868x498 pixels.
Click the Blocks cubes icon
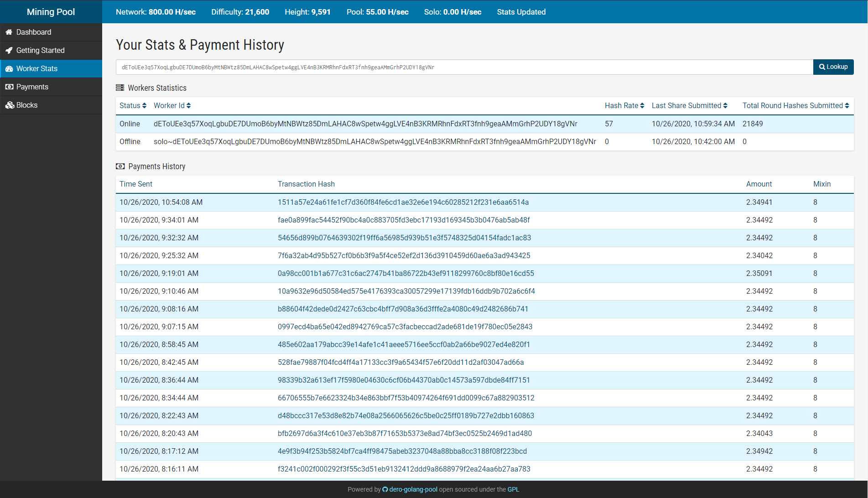10,105
